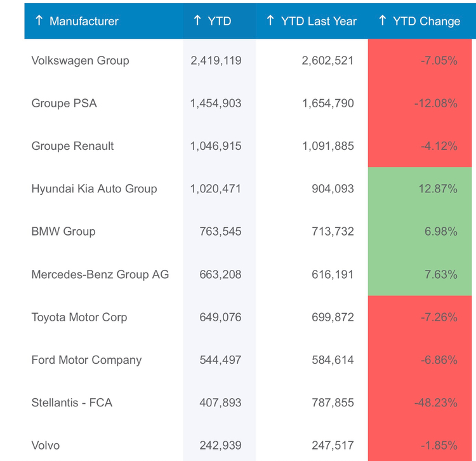The image size is (476, 461).
Task: Select the Mercedes-Benz Group AG name
Action: coord(100,274)
